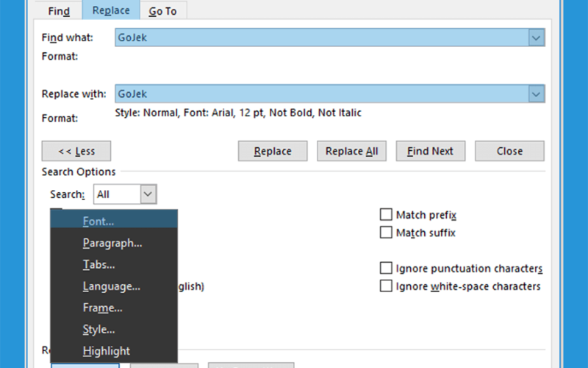Open the Search direction All dropdown

tap(125, 194)
